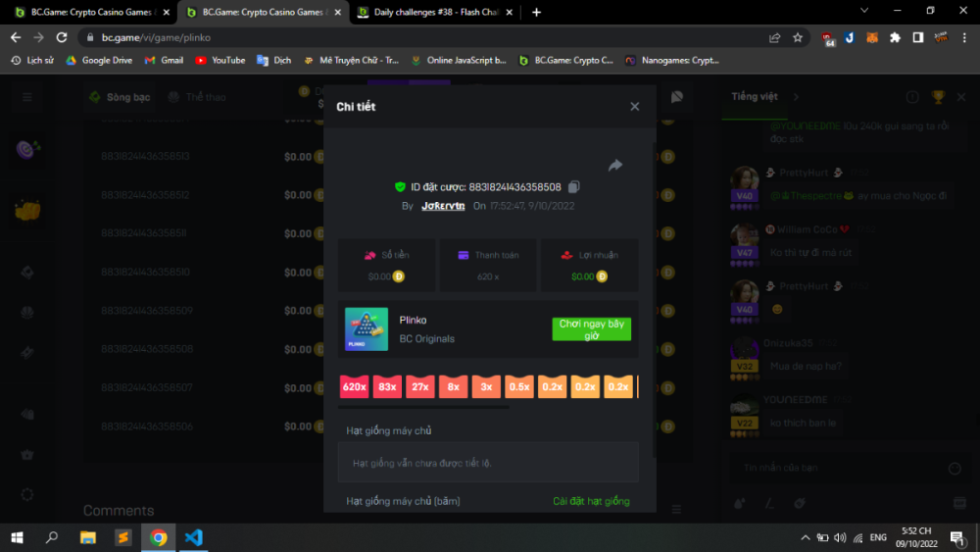Copy the bet ID using the copy icon
This screenshot has width=980, height=552.
tap(574, 187)
